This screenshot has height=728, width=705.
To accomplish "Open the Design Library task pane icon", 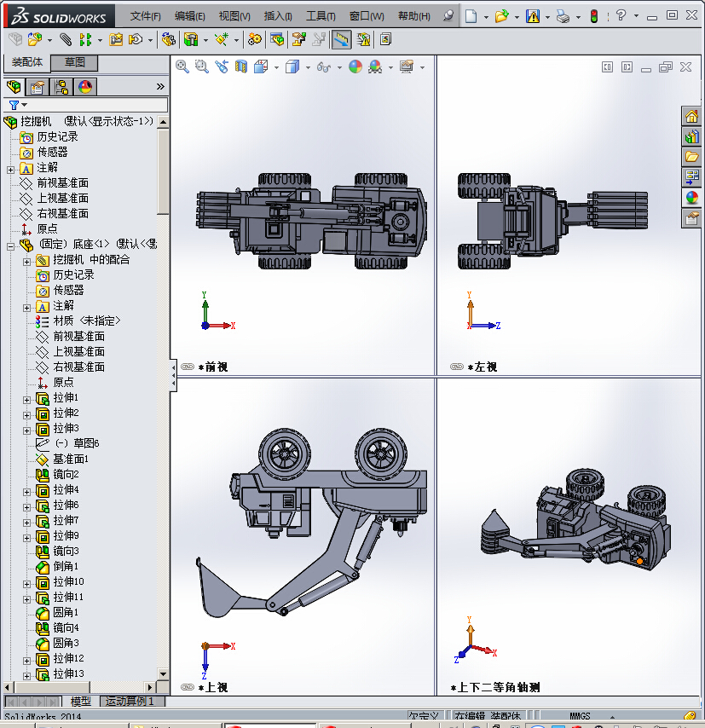I will click(x=691, y=136).
